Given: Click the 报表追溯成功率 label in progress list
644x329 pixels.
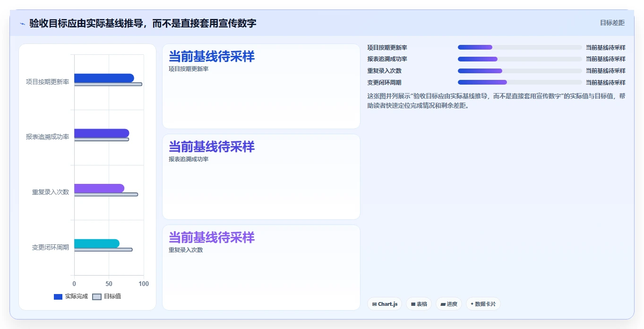Looking at the screenshot, I should 387,59.
